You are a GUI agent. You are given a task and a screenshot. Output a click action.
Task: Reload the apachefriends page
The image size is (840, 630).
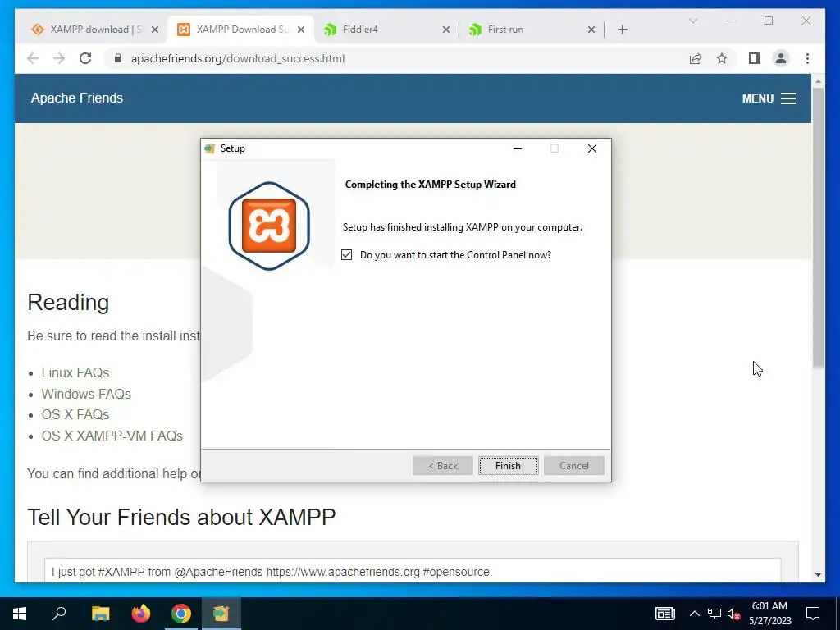coord(85,58)
